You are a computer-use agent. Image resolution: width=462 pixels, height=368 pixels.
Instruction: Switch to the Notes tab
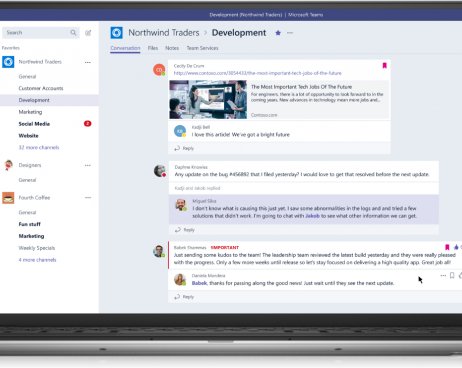(172, 48)
